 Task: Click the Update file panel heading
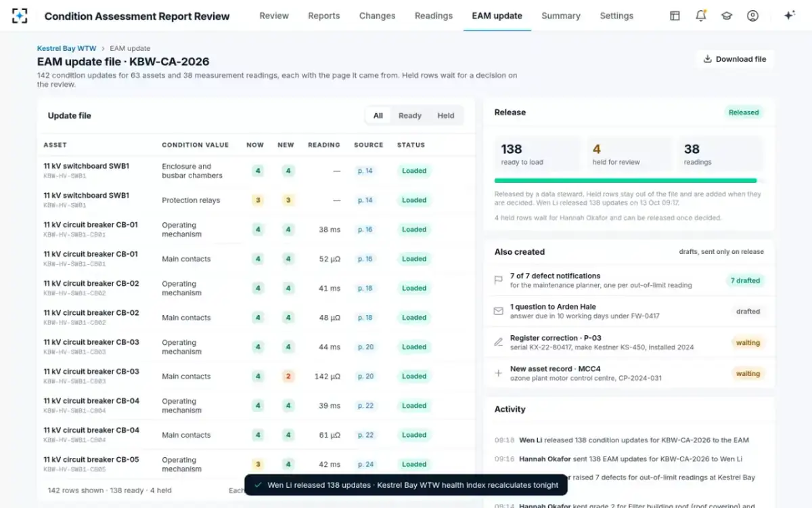(x=69, y=116)
